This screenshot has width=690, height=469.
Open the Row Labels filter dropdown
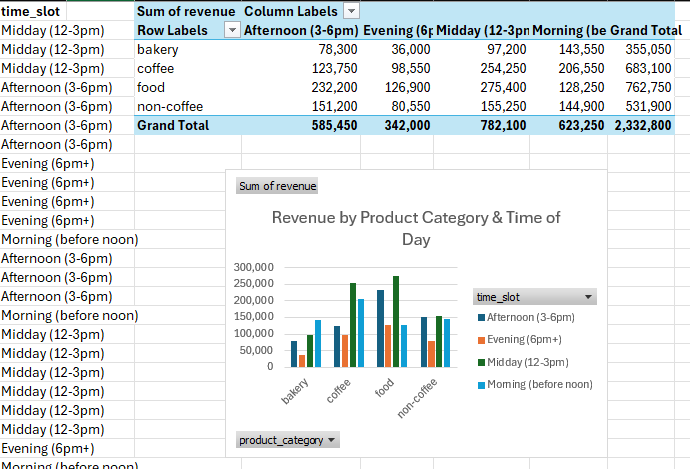pyautogui.click(x=232, y=30)
